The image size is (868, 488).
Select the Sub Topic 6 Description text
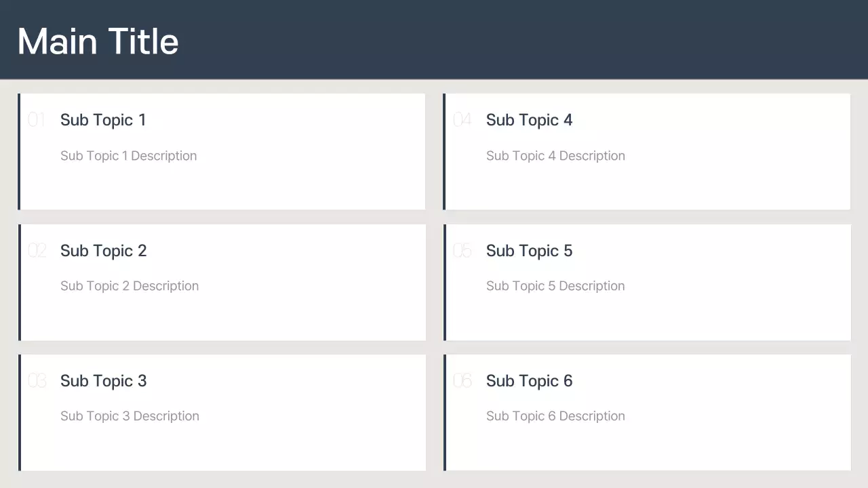click(x=555, y=416)
